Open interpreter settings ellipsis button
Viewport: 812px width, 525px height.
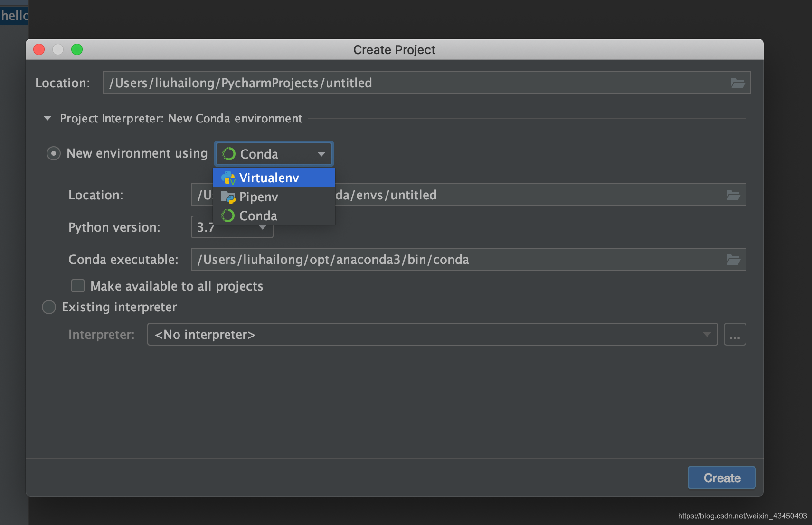pos(735,335)
